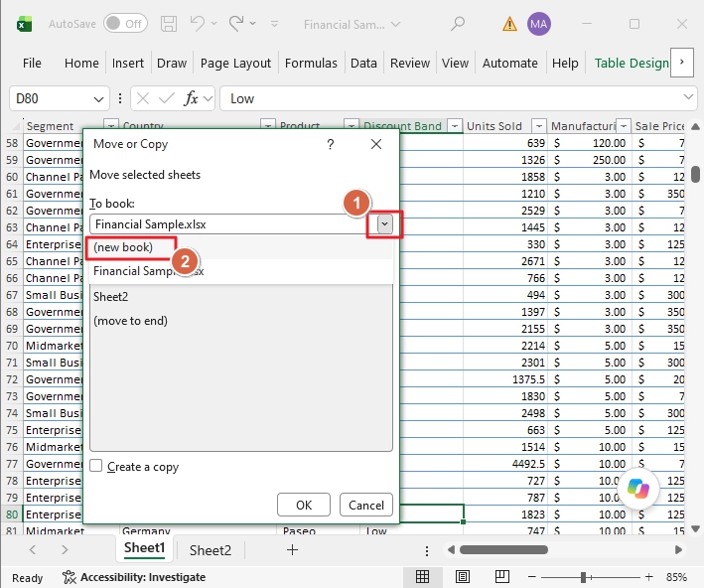Go to previous sheet with left arrow

(33, 549)
